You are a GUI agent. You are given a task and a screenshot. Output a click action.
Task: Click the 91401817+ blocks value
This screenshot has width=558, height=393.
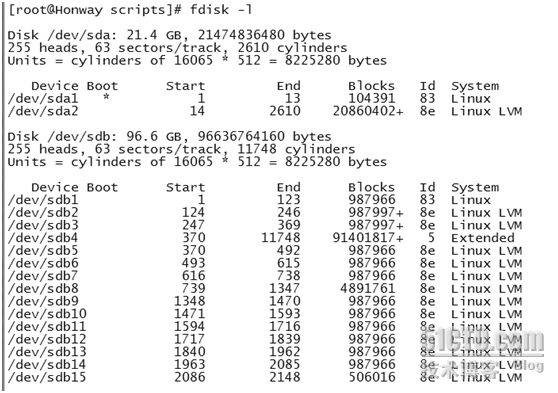368,238
